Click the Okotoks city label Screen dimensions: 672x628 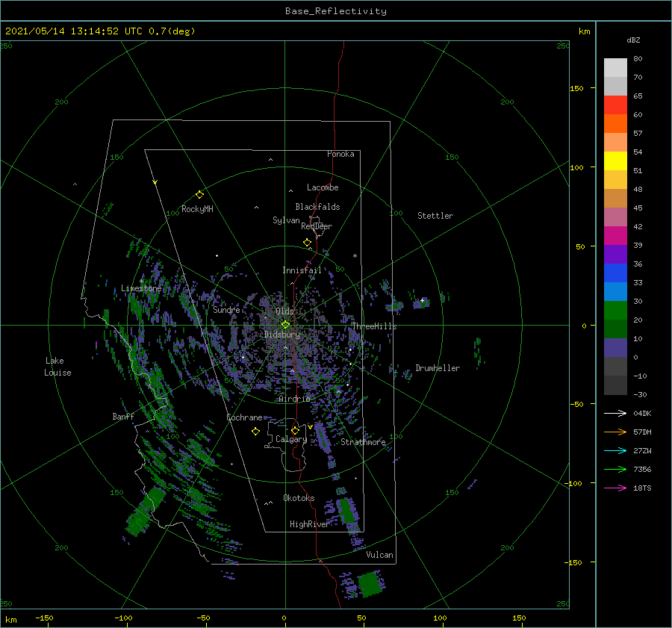tap(299, 498)
